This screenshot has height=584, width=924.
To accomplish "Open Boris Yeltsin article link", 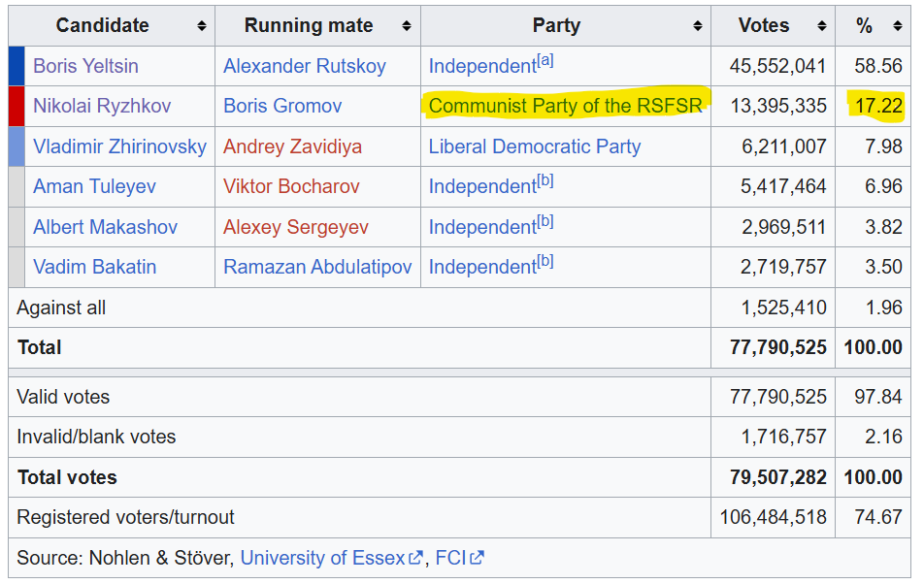I will pos(85,66).
